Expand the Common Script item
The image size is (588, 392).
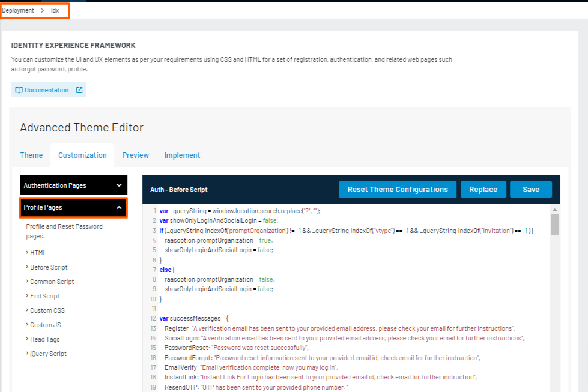click(x=51, y=282)
